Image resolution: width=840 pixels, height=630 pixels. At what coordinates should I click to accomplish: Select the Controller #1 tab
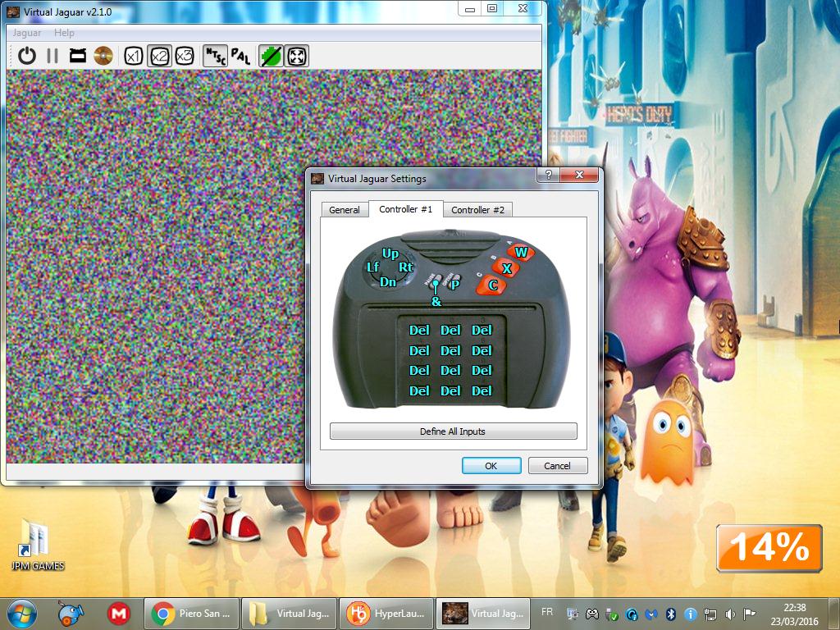405,209
